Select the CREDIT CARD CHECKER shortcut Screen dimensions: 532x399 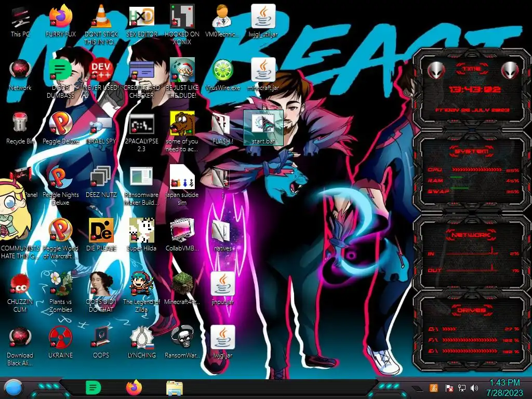(x=141, y=78)
